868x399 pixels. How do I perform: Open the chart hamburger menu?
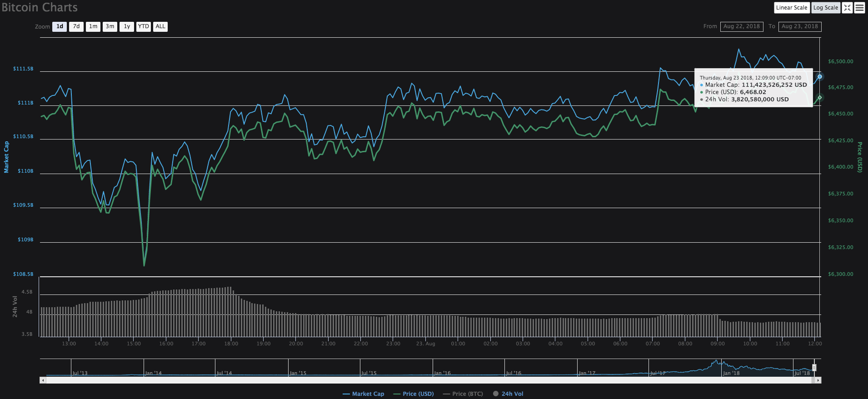859,8
